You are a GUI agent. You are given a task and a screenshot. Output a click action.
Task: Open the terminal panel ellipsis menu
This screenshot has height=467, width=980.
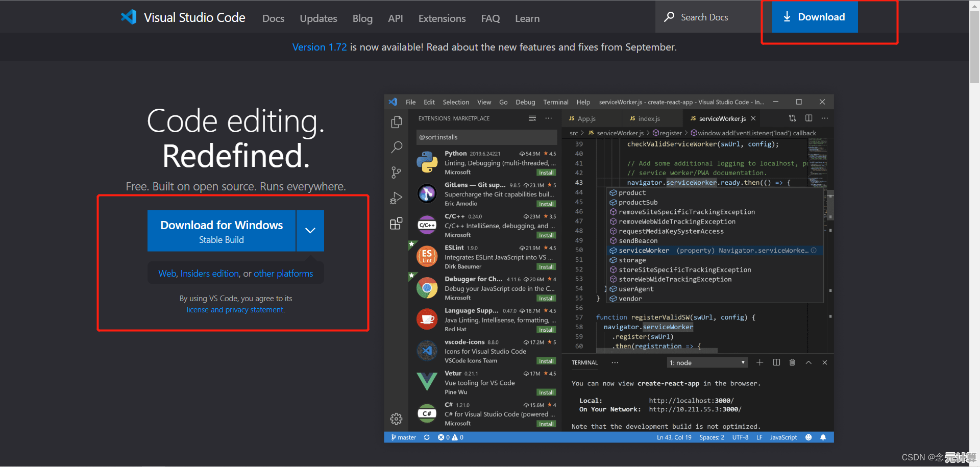coord(615,363)
